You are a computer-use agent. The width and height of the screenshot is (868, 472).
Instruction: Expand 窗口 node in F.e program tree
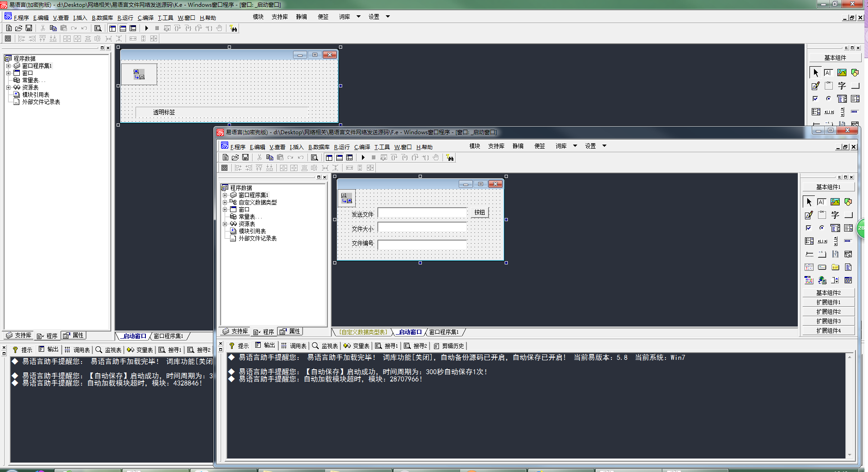tap(225, 210)
